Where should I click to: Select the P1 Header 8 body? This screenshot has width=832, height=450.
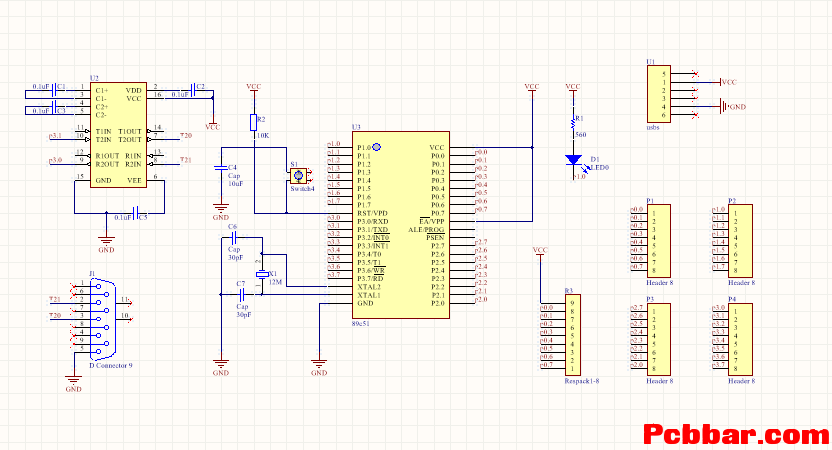point(658,241)
